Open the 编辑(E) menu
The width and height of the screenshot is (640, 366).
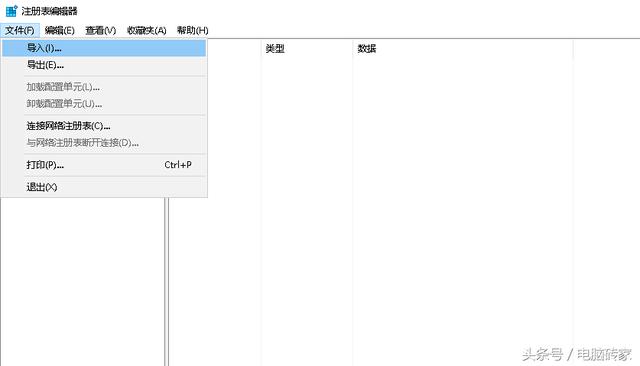[60, 30]
